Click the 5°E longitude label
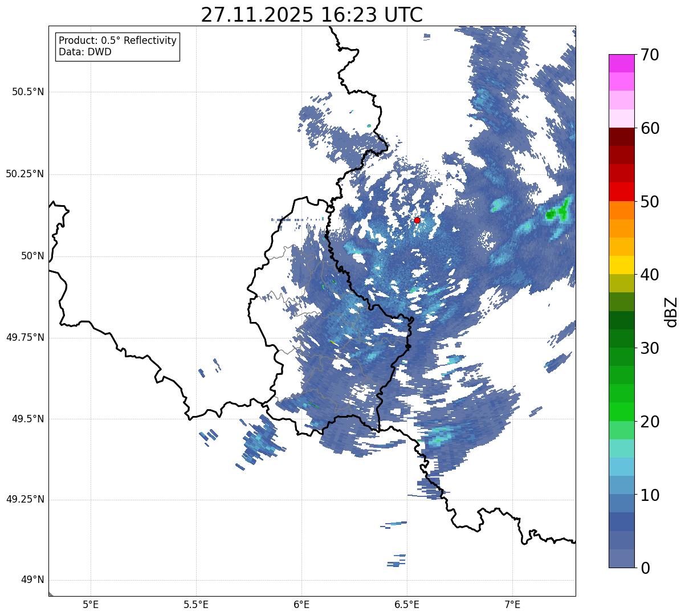This screenshot has height=616, width=685. pyautogui.click(x=91, y=604)
